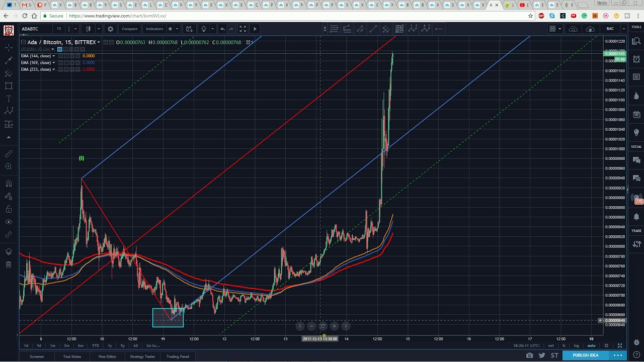Click the Compare button
644x362 pixels.
[x=129, y=29]
